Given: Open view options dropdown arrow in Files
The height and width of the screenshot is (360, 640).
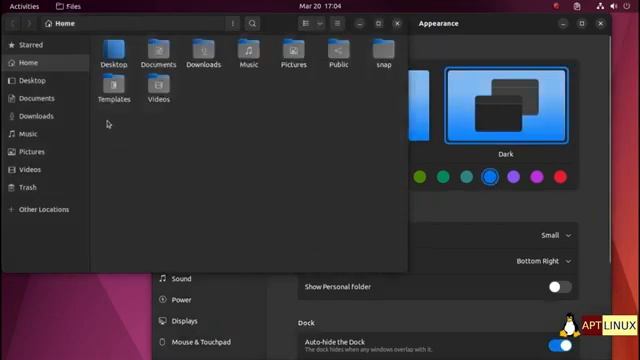Looking at the screenshot, I should pyautogui.click(x=320, y=24).
